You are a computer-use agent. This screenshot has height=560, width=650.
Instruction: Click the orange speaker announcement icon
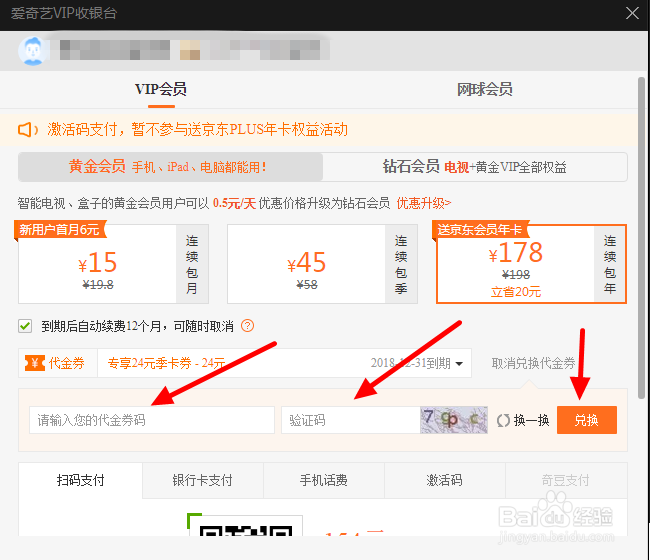[27, 130]
